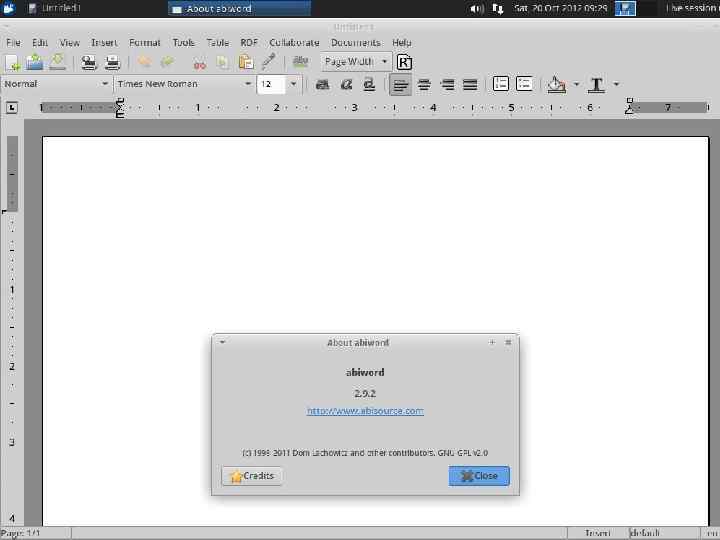Select the Format Painter brush icon
This screenshot has width=720, height=540.
[269, 62]
